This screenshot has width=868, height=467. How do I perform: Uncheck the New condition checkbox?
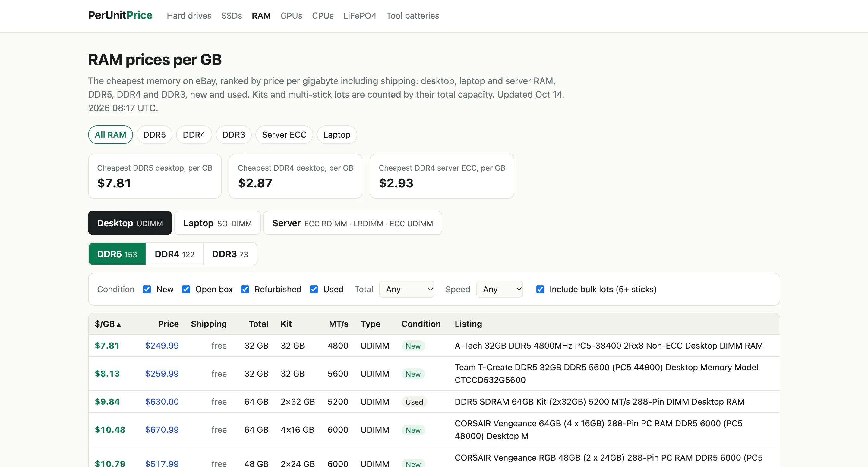point(147,289)
